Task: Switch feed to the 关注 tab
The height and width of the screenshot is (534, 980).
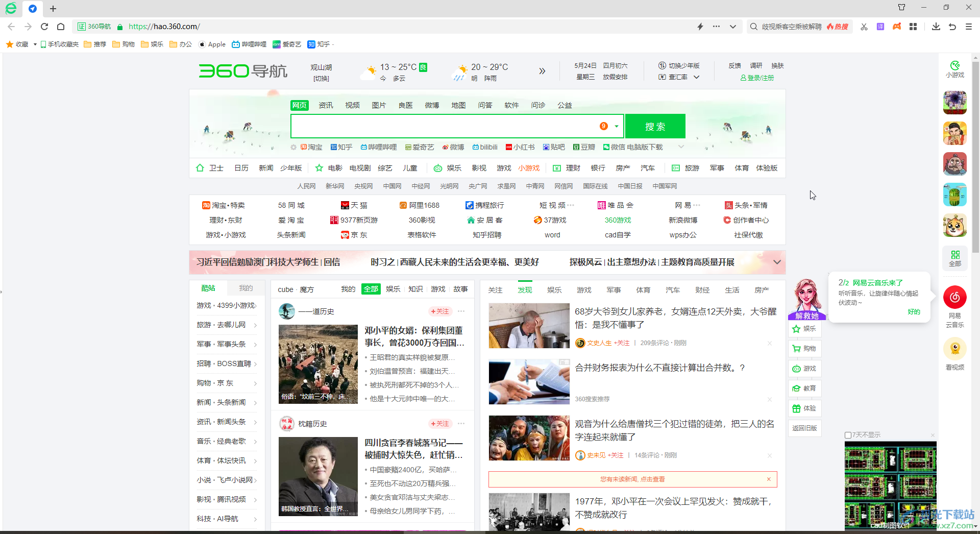Action: (x=495, y=290)
